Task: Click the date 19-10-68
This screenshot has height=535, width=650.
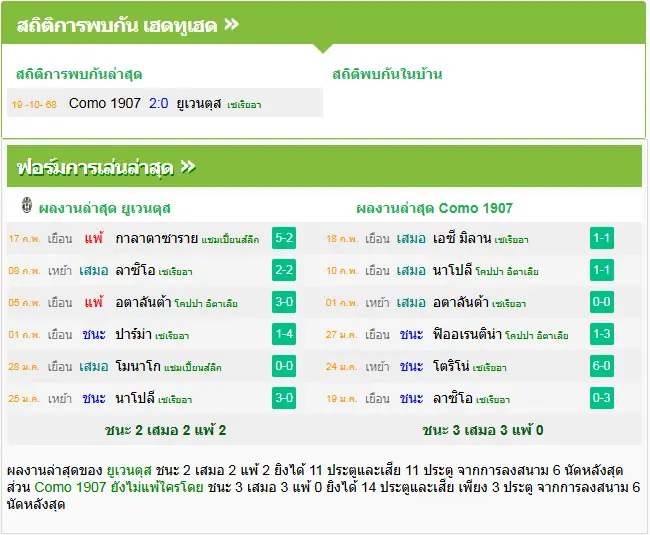Action: tap(34, 104)
